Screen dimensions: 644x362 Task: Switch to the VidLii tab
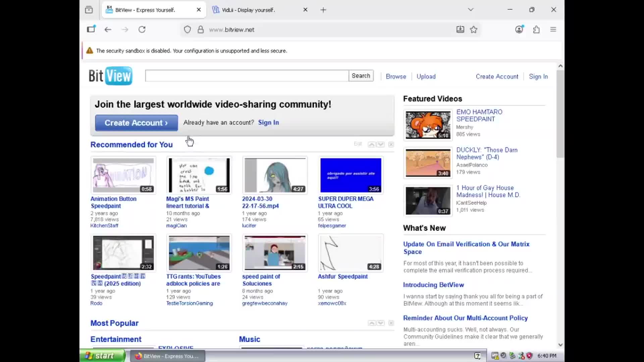[260, 10]
